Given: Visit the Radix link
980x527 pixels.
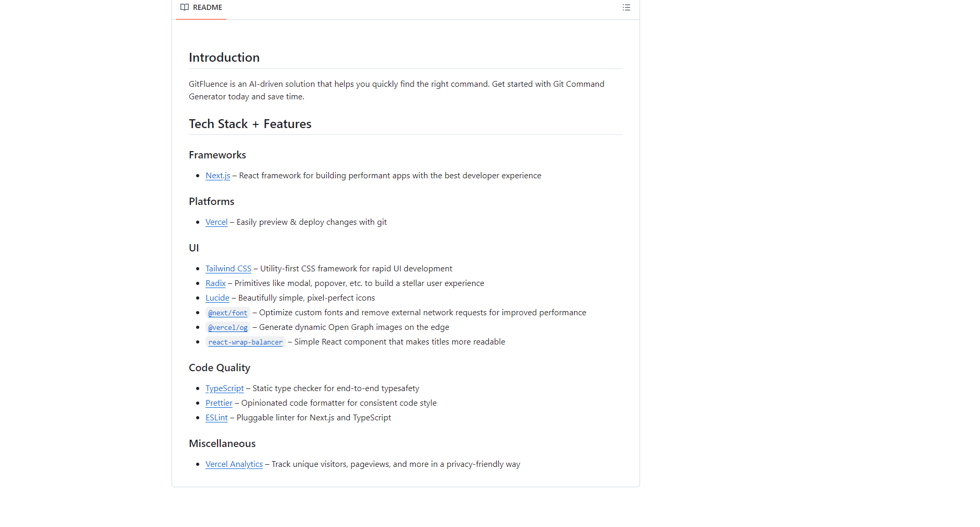Looking at the screenshot, I should 215,283.
